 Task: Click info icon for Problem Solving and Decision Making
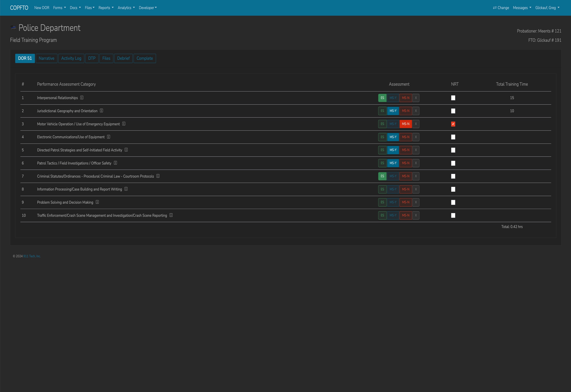point(97,202)
